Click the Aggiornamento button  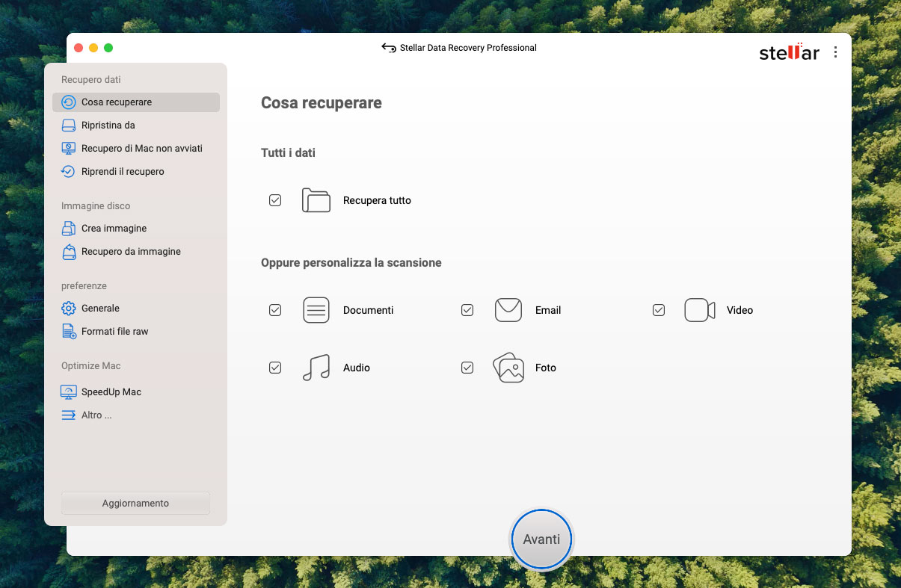tap(135, 504)
